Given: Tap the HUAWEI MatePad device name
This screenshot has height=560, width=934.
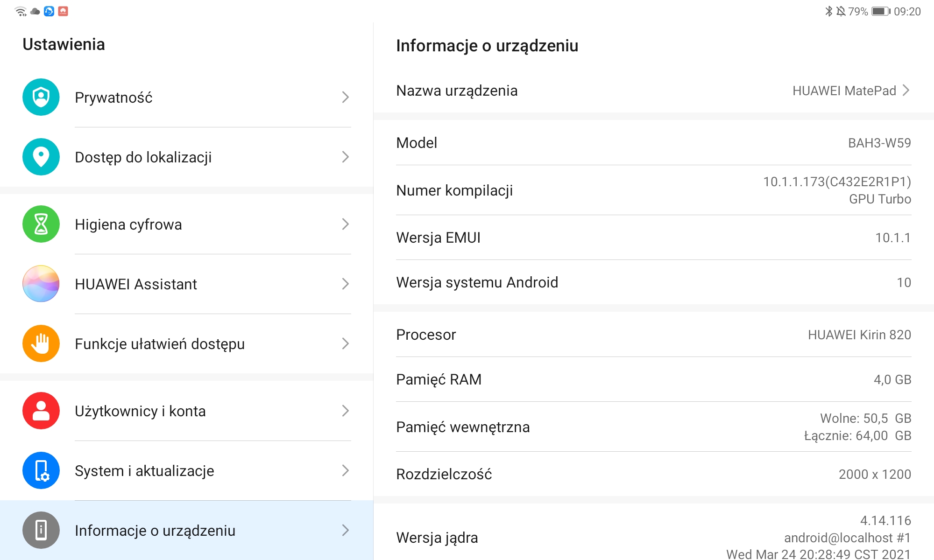Looking at the screenshot, I should [x=844, y=91].
